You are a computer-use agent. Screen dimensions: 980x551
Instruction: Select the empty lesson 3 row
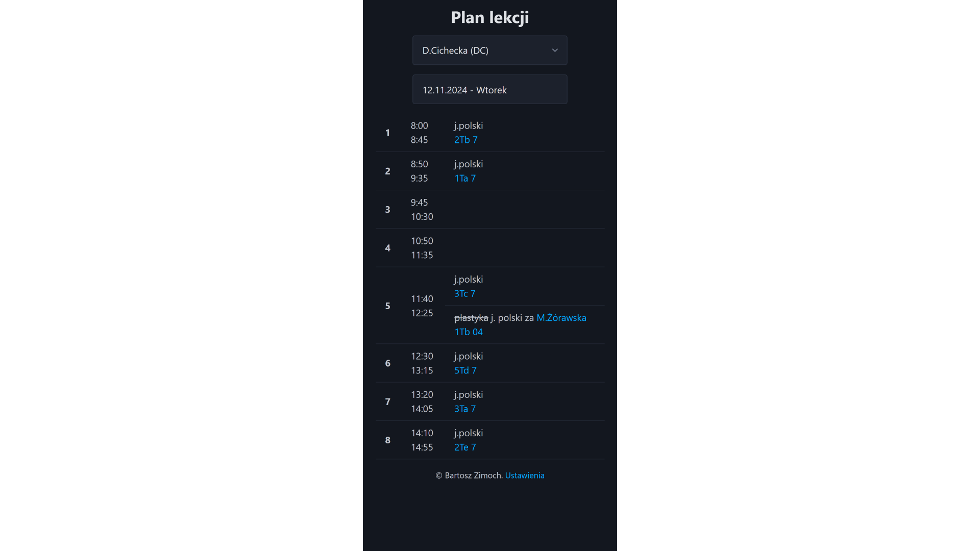489,209
